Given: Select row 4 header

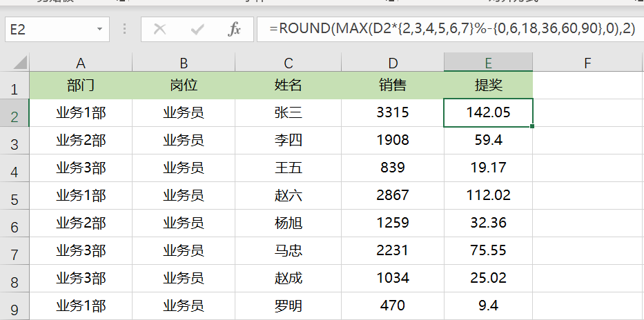Looking at the screenshot, I should point(14,168).
